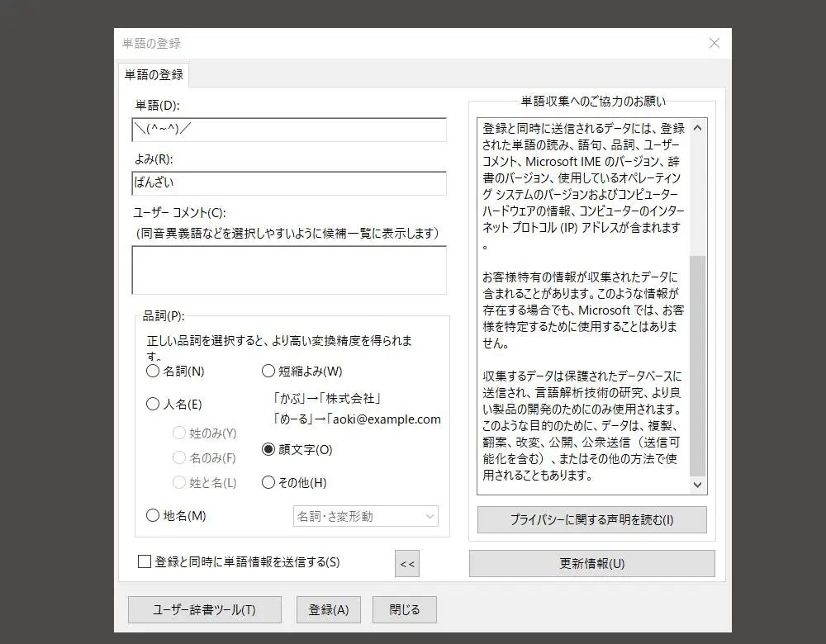Select the 人名(E) radio option

point(153,405)
